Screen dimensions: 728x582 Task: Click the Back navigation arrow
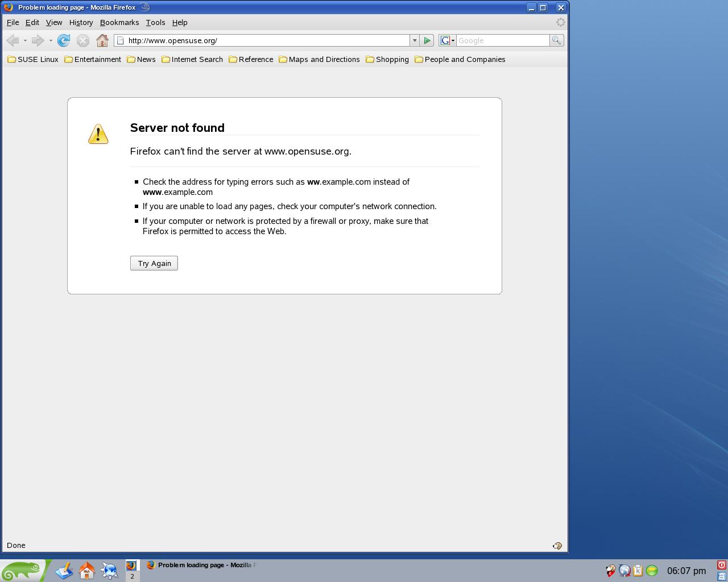[13, 40]
